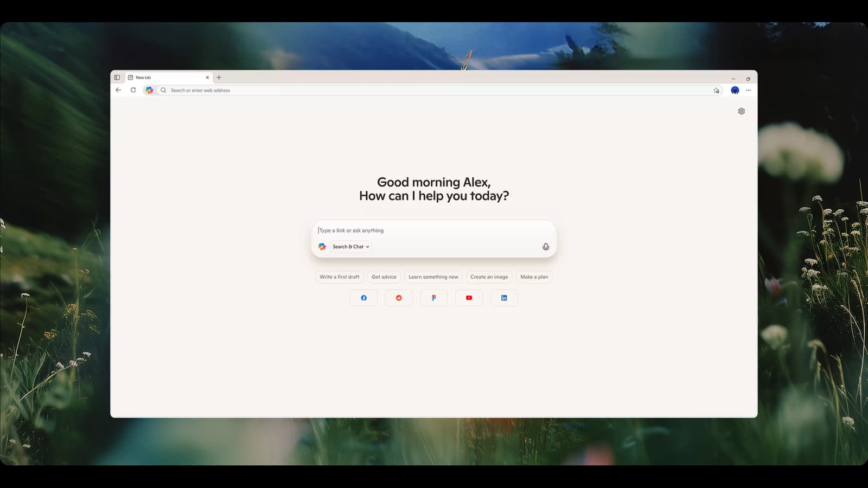Activate the microphone for voice input

546,246
